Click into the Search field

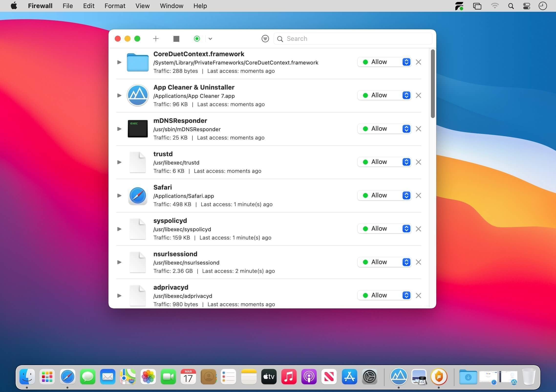353,39
